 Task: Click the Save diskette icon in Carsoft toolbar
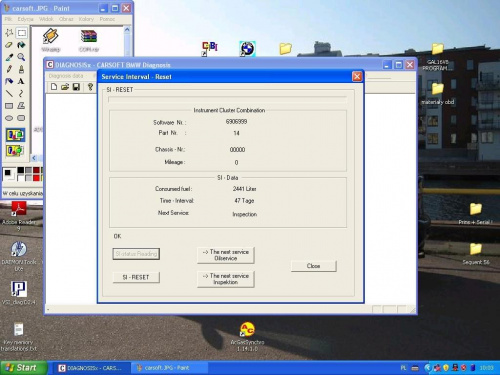pyautogui.click(x=76, y=87)
